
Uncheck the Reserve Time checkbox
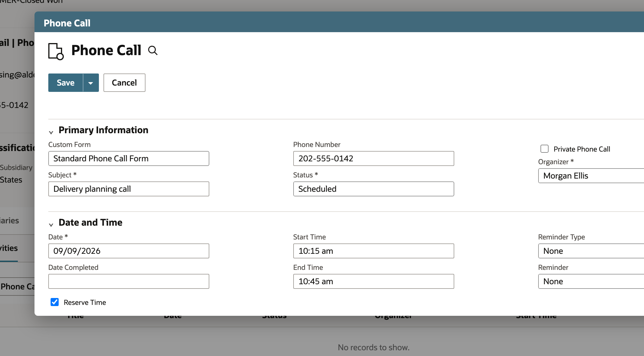click(x=55, y=302)
